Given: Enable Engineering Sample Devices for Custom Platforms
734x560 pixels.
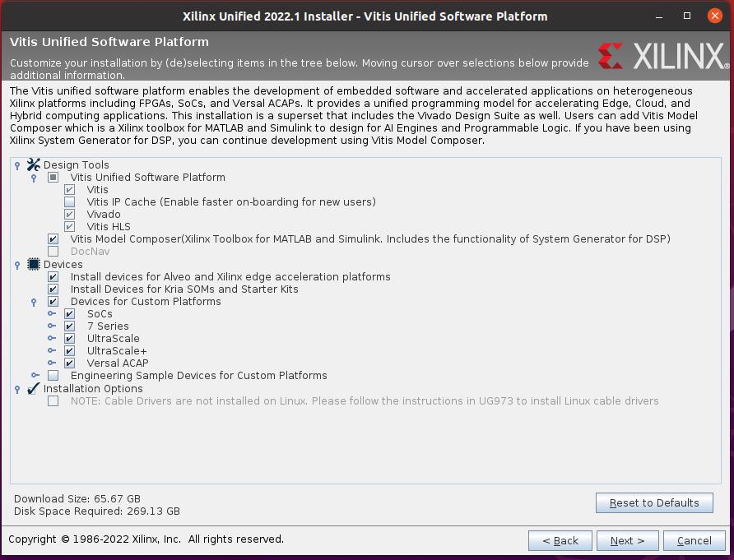Looking at the screenshot, I should [x=53, y=375].
